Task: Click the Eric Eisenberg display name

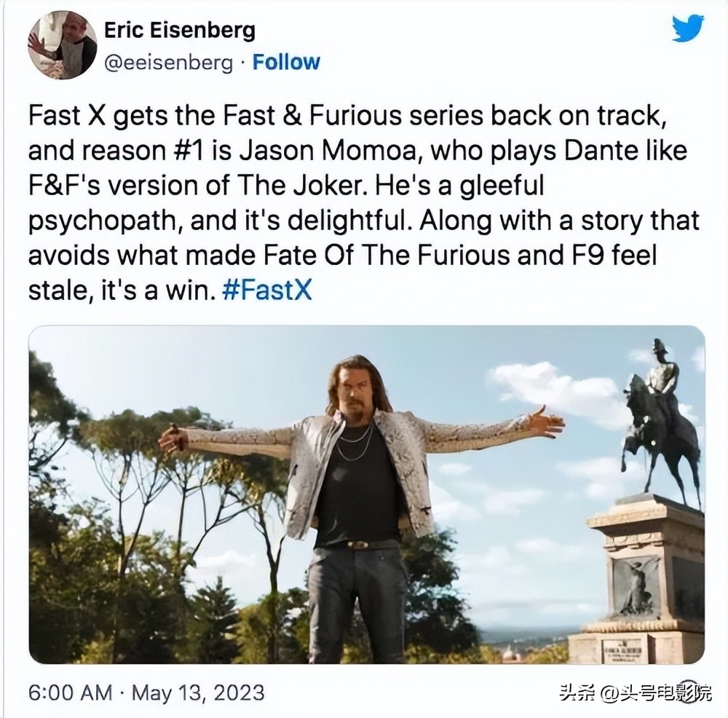Action: click(180, 30)
